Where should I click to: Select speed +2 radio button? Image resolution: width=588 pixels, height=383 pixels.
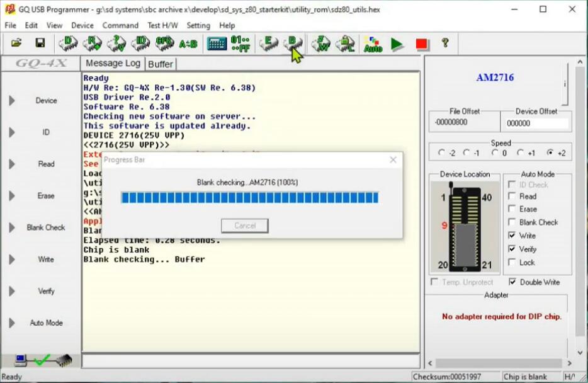pyautogui.click(x=550, y=152)
